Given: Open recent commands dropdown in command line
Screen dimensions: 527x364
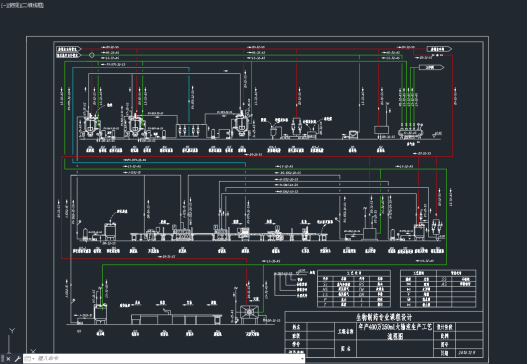Looking at the screenshot, I should click(x=30, y=359).
